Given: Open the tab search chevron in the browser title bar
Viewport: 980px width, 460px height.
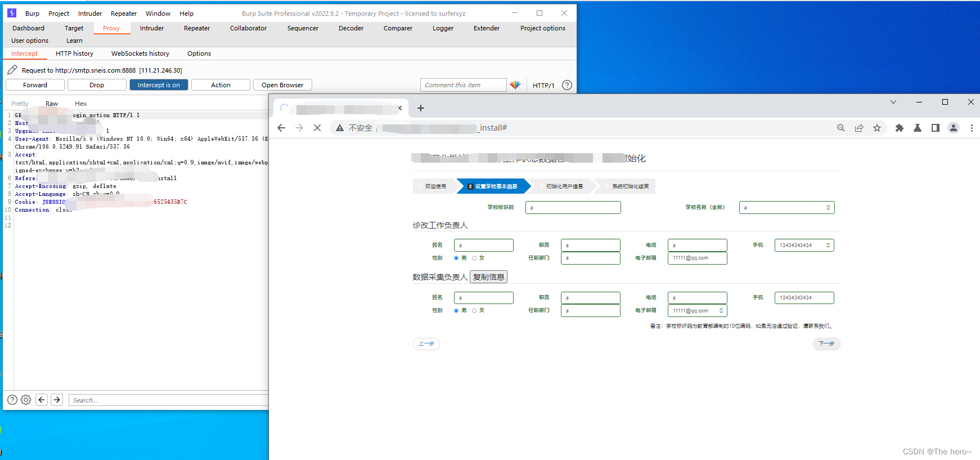Looking at the screenshot, I should pos(893,102).
